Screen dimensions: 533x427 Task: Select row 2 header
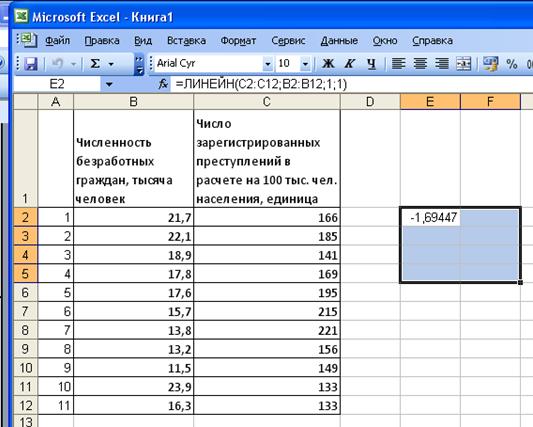tap(25, 217)
